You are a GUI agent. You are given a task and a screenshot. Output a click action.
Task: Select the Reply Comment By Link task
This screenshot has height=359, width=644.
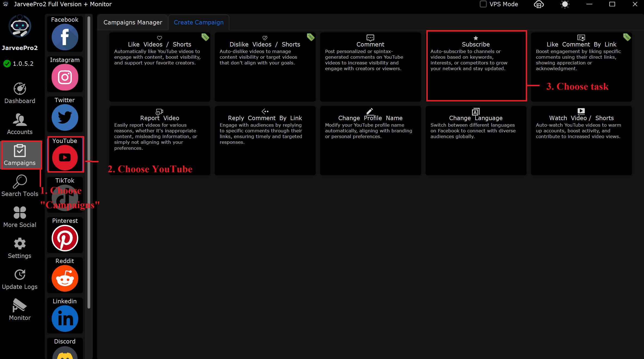(265, 141)
